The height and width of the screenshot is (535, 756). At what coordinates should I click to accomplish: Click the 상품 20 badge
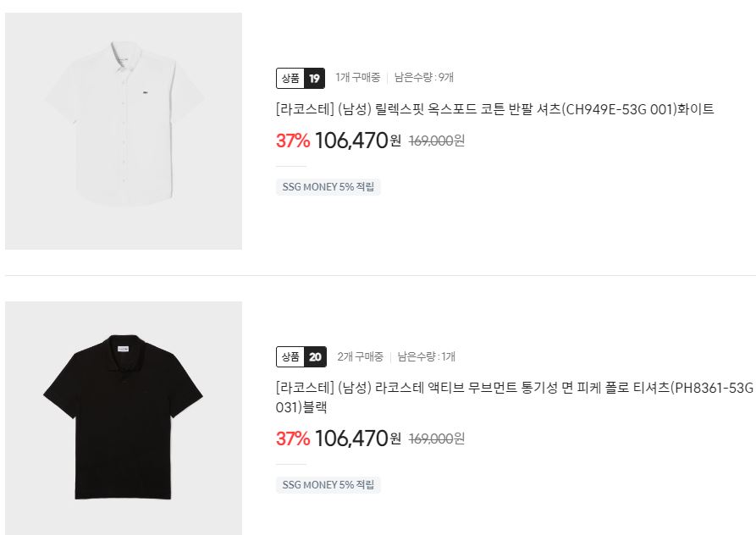tap(301, 356)
